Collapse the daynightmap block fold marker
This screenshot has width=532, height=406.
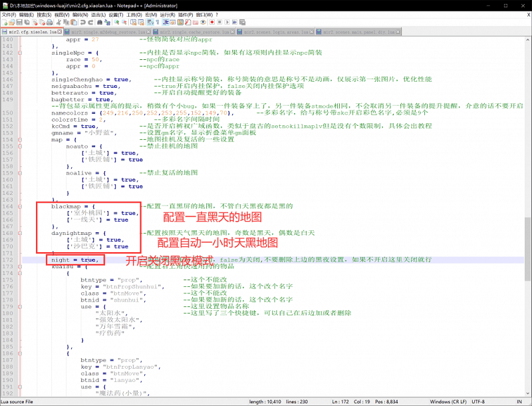20,233
